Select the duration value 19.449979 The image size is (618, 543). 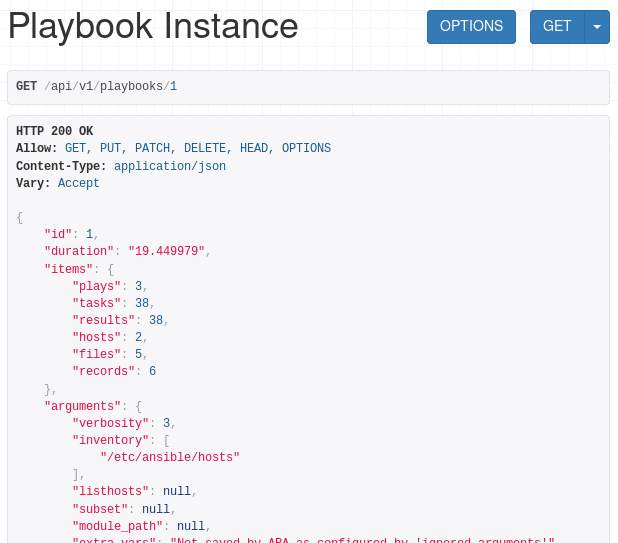[166, 251]
